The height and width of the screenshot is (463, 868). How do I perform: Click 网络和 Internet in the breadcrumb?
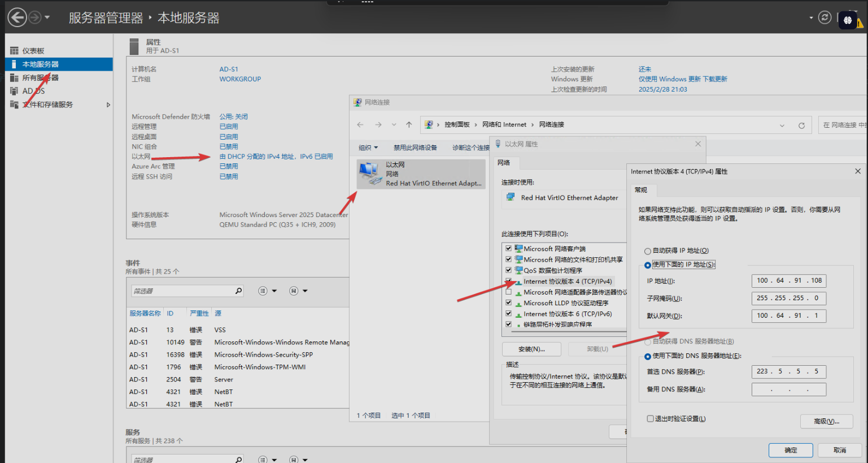click(504, 125)
